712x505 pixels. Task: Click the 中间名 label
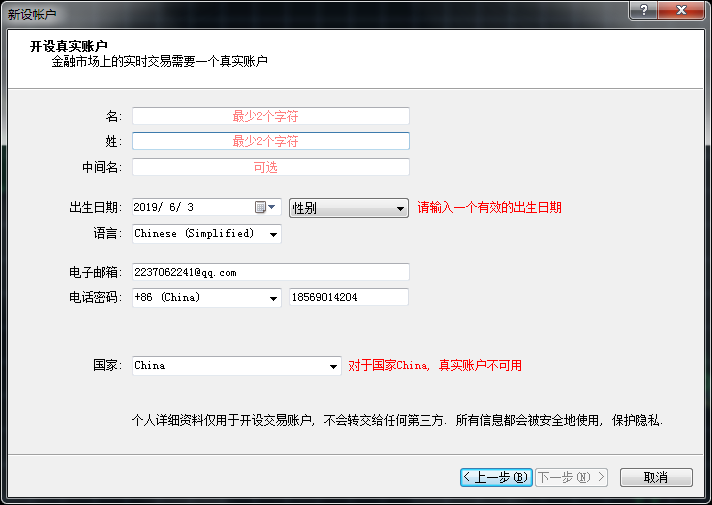coord(102,167)
